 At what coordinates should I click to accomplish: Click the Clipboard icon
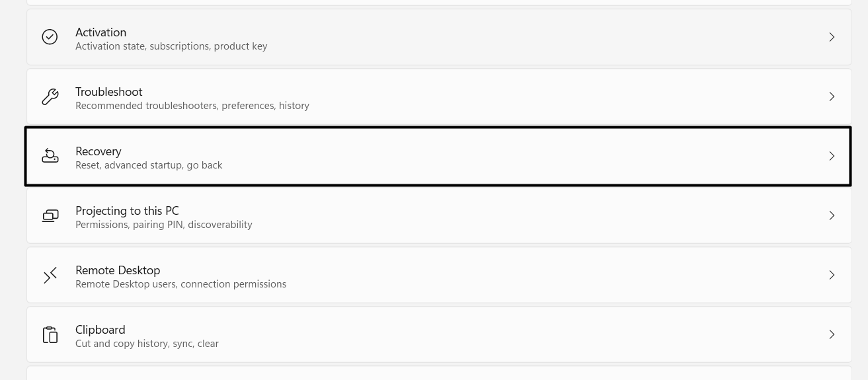point(50,334)
